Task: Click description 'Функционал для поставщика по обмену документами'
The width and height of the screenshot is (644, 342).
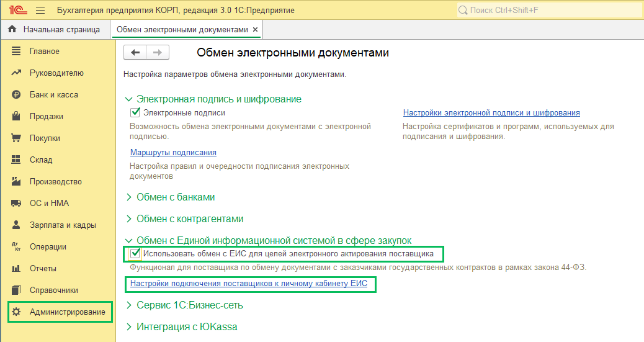Action: point(358,267)
